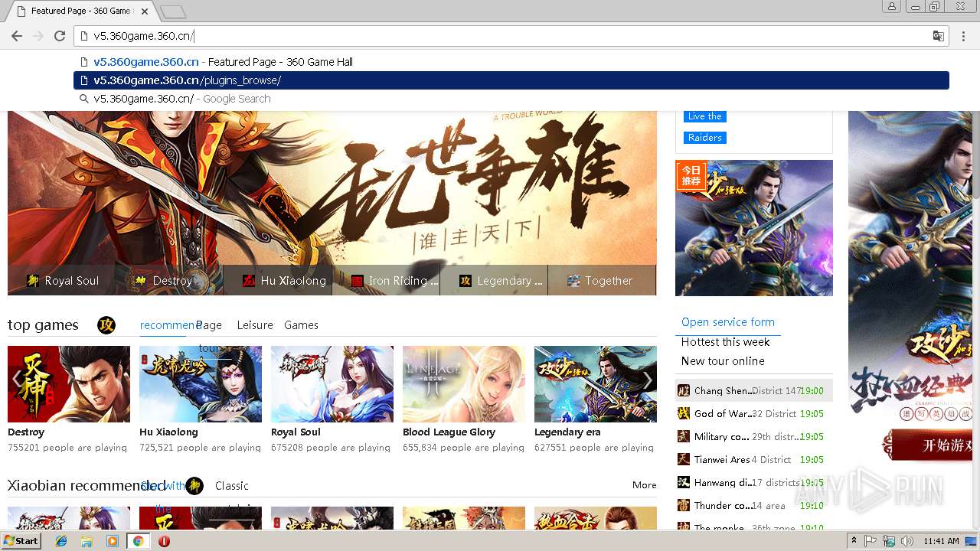Open the media player taskbar icon
This screenshot has width=980, height=551.
(113, 541)
